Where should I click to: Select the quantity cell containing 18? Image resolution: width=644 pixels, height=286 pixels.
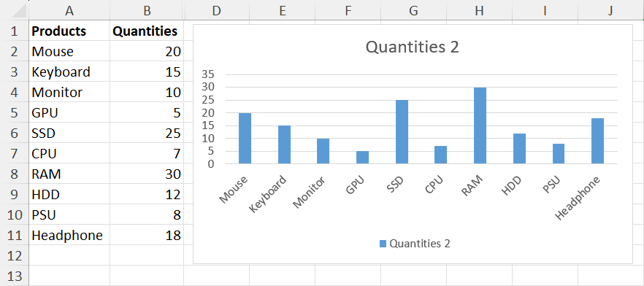(x=147, y=236)
